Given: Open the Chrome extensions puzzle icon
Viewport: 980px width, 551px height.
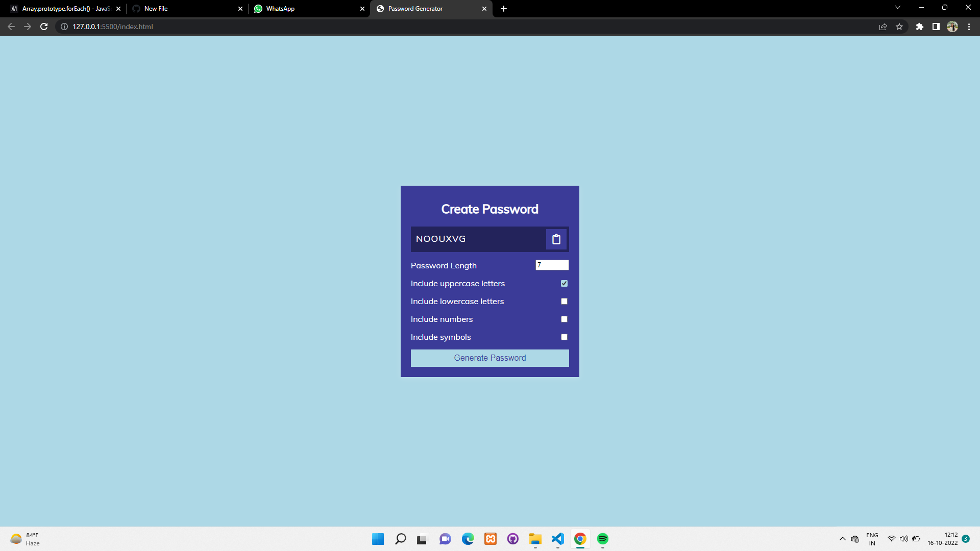Looking at the screenshot, I should tap(919, 27).
